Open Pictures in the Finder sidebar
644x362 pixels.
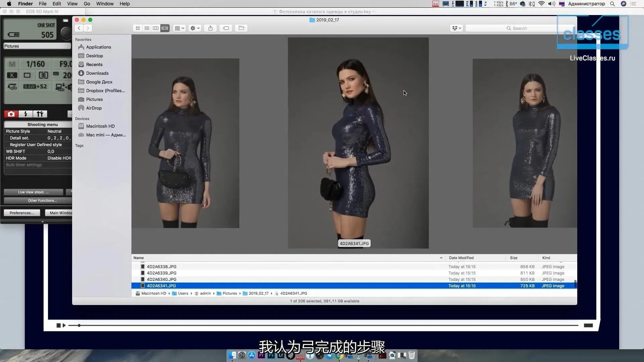(x=94, y=100)
